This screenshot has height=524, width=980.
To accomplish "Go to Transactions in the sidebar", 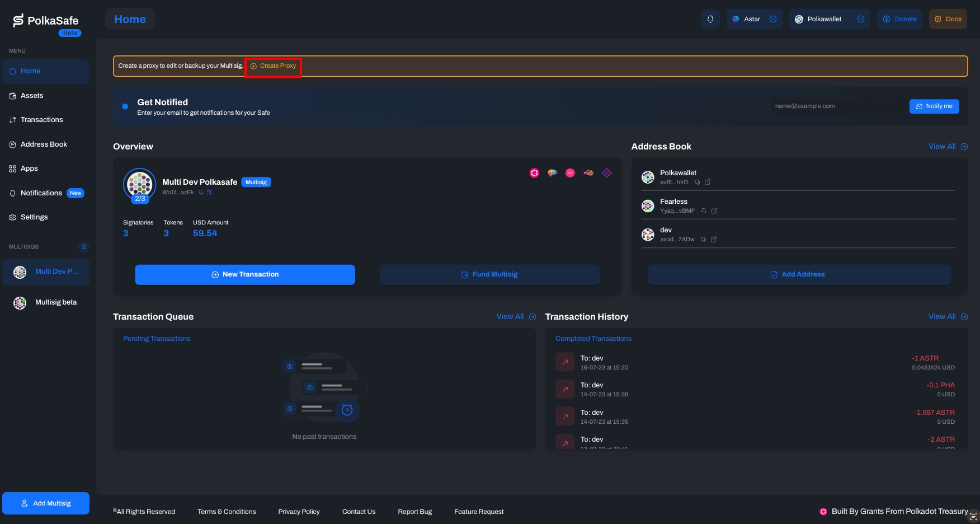I will coord(41,120).
